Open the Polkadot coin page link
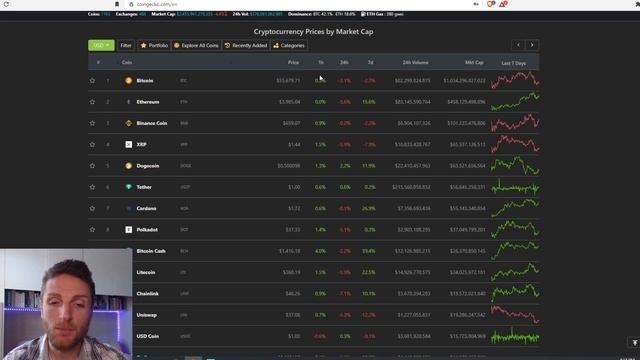This screenshot has height=360, width=640. (x=147, y=230)
